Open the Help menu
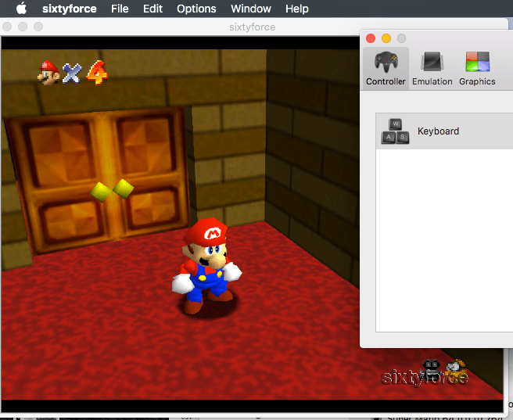This screenshot has height=420, width=513. (x=296, y=9)
